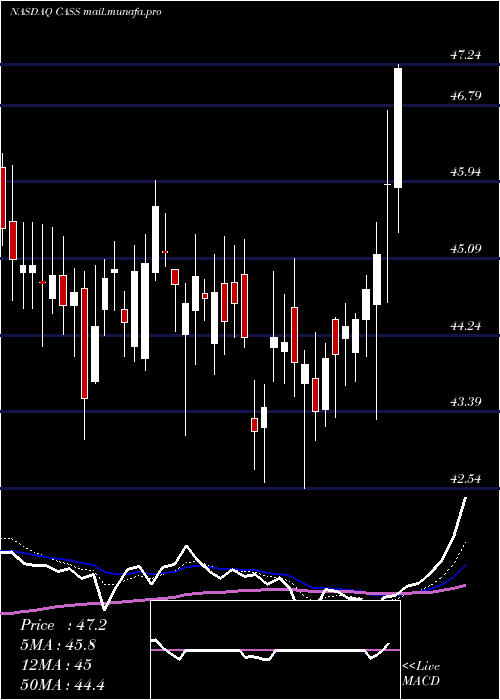Click the 45.09 price level label

[x=466, y=248]
